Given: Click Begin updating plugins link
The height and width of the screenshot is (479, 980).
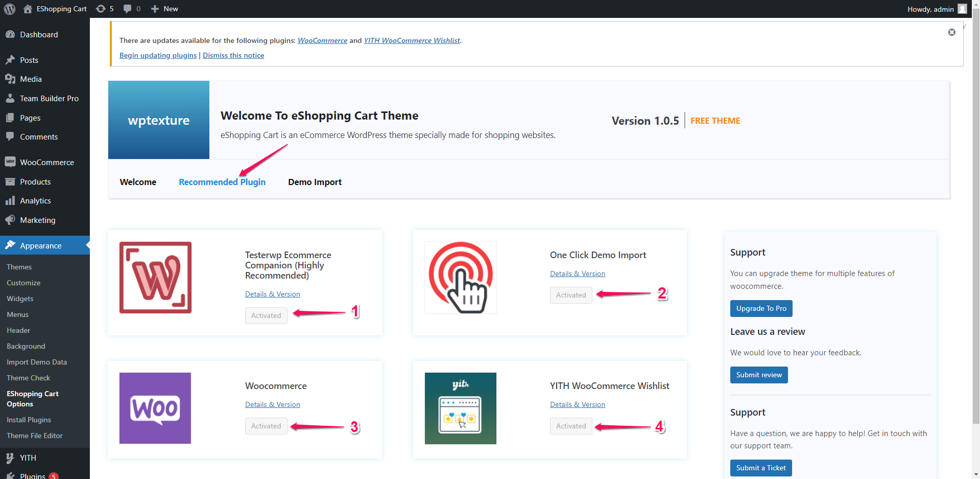Looking at the screenshot, I should pyautogui.click(x=158, y=55).
